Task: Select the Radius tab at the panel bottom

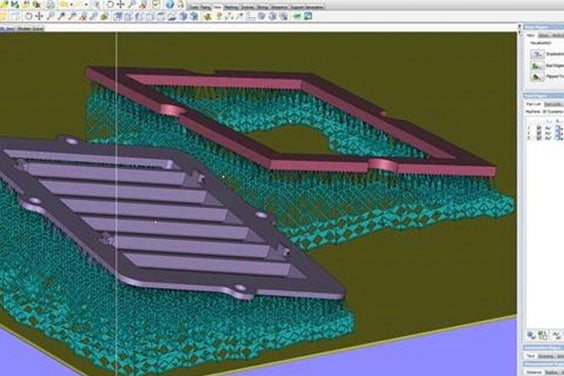Action: (551, 372)
